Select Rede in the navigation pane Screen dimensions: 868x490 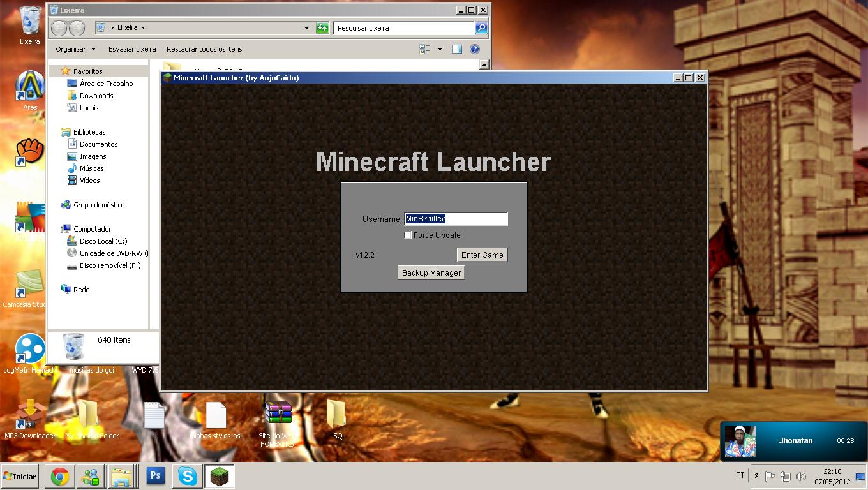click(81, 290)
